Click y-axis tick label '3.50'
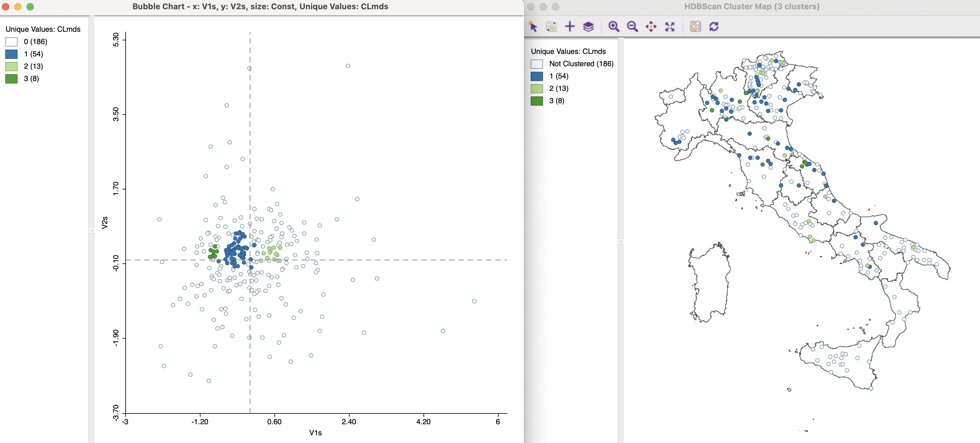 click(116, 114)
